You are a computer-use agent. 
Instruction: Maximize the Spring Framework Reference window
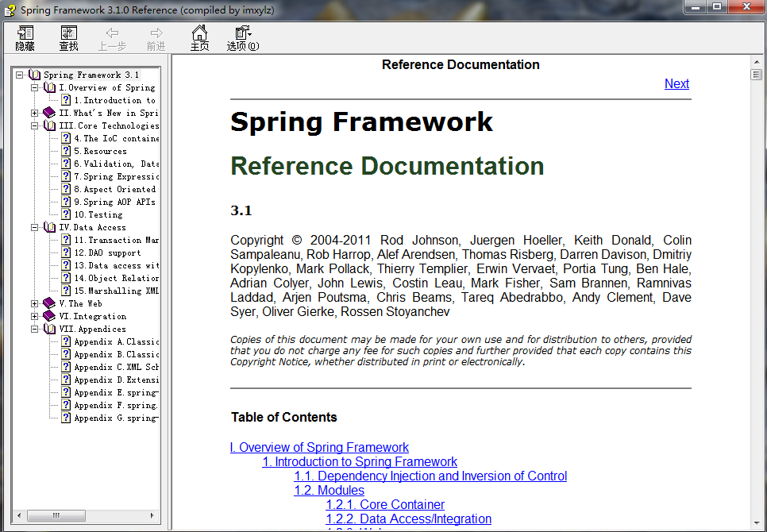point(717,7)
